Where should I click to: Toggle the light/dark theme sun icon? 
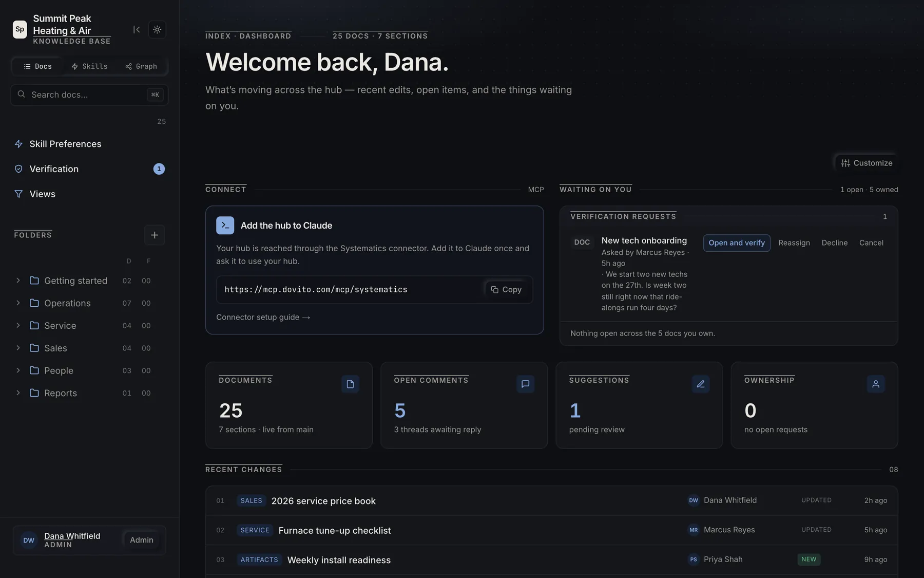tap(157, 30)
